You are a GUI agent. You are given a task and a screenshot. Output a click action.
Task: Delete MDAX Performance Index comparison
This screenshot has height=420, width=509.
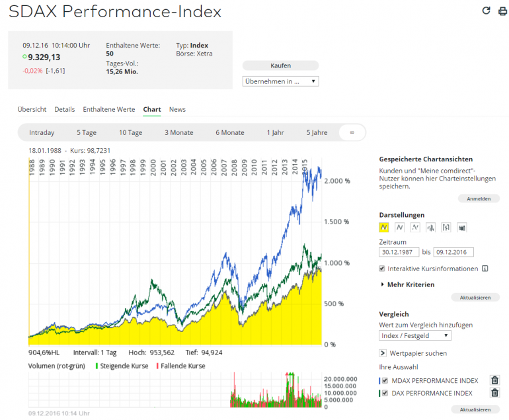coord(494,380)
